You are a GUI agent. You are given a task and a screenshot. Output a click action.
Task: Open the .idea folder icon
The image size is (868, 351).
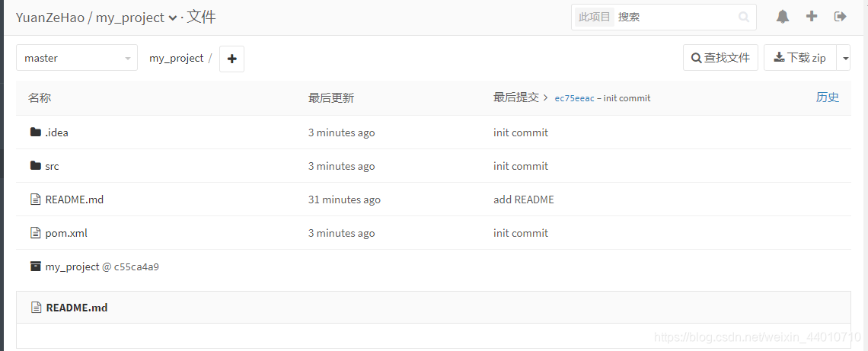36,132
